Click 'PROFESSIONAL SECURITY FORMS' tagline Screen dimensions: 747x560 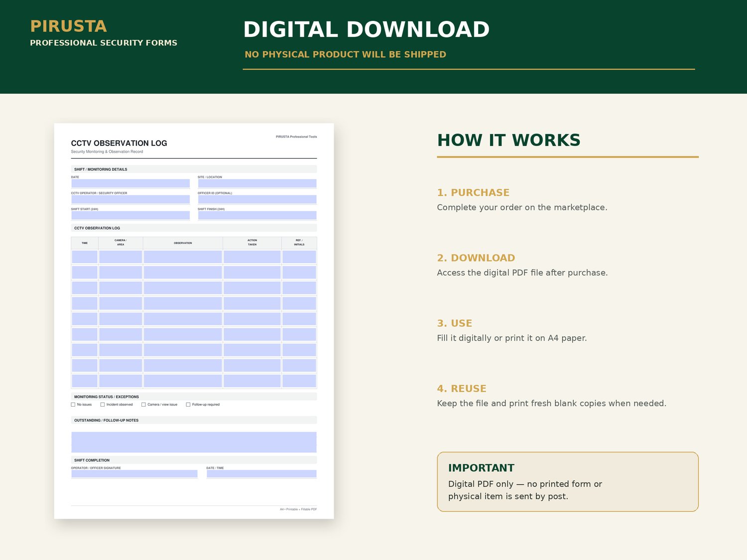(x=104, y=43)
